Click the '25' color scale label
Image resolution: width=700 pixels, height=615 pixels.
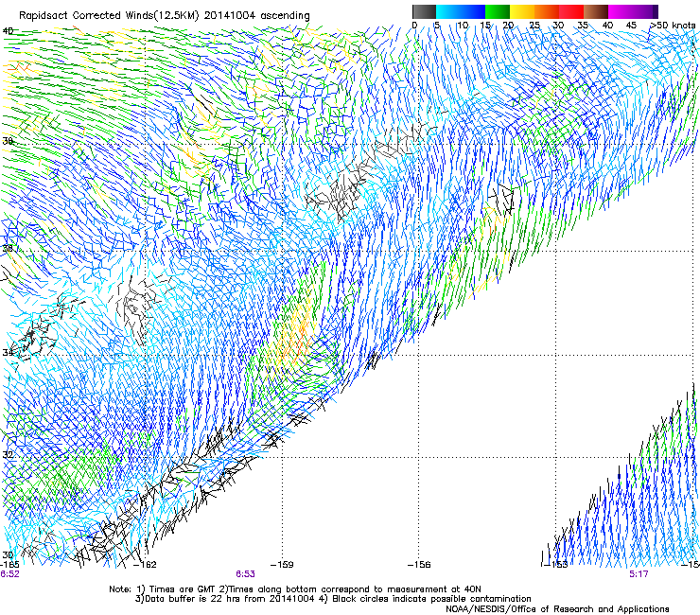[534, 26]
